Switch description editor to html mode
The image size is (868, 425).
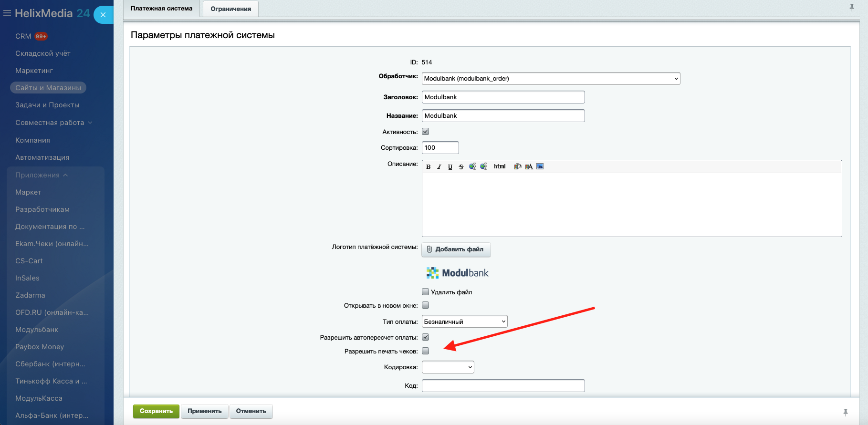click(x=500, y=166)
